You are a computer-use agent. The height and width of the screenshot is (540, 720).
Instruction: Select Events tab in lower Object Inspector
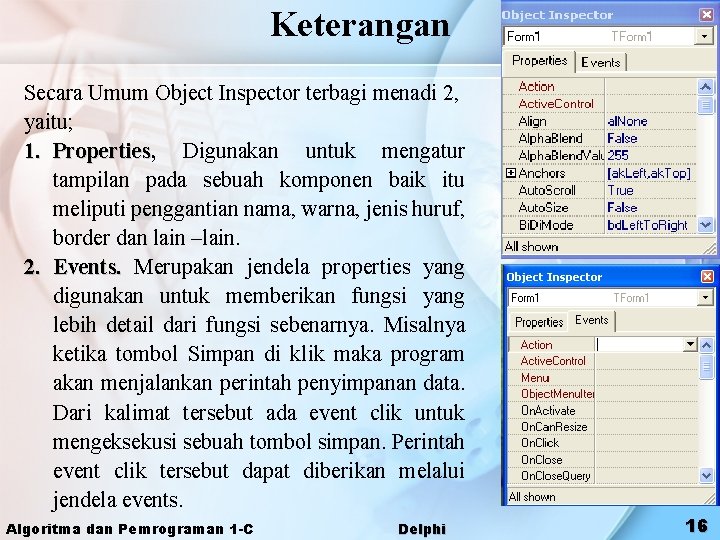(x=591, y=321)
